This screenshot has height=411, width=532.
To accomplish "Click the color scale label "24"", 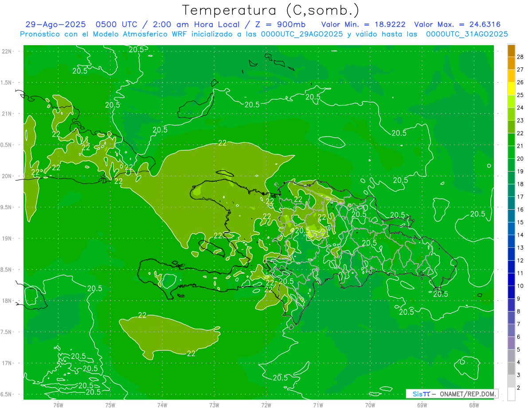I will [520, 108].
